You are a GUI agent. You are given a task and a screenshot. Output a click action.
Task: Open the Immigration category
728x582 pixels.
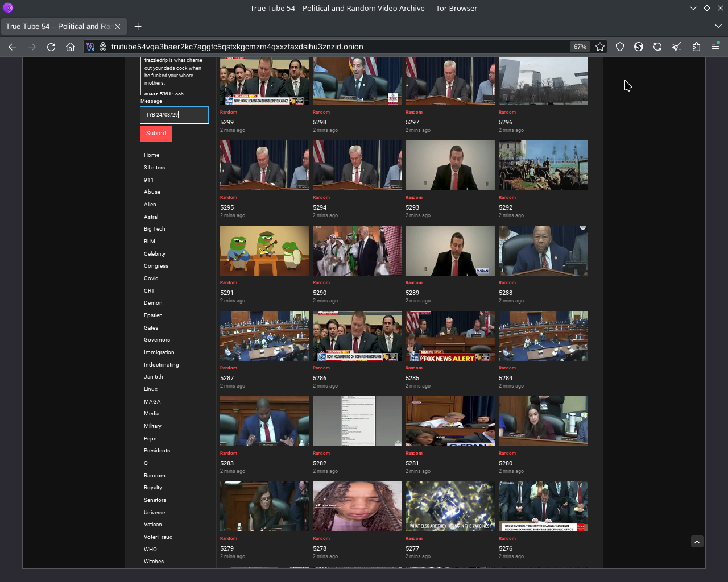[x=159, y=352]
